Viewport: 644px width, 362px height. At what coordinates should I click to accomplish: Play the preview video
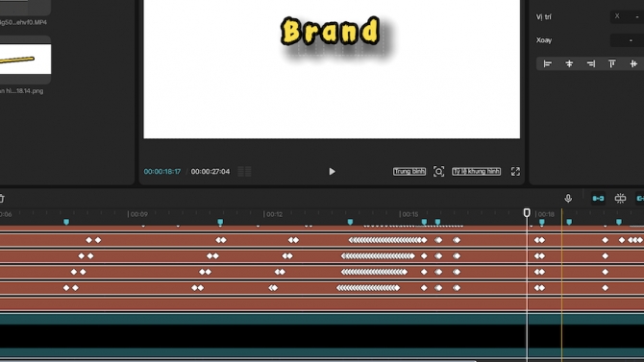(x=332, y=172)
